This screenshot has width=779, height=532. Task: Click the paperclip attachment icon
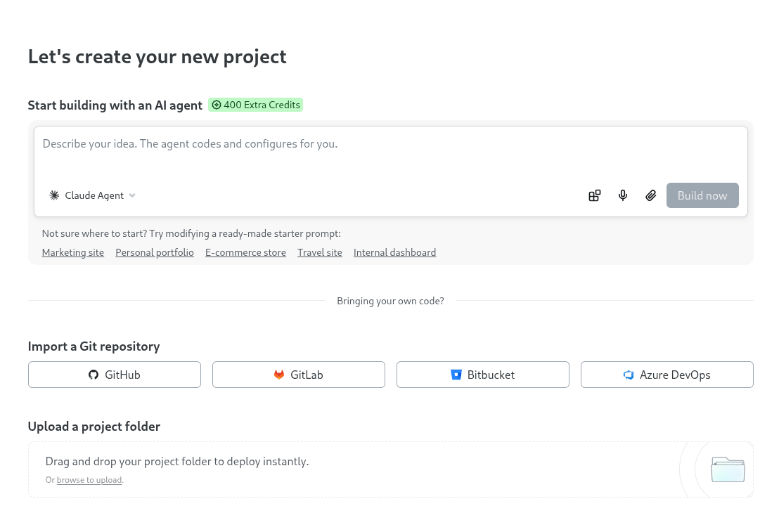(651, 195)
